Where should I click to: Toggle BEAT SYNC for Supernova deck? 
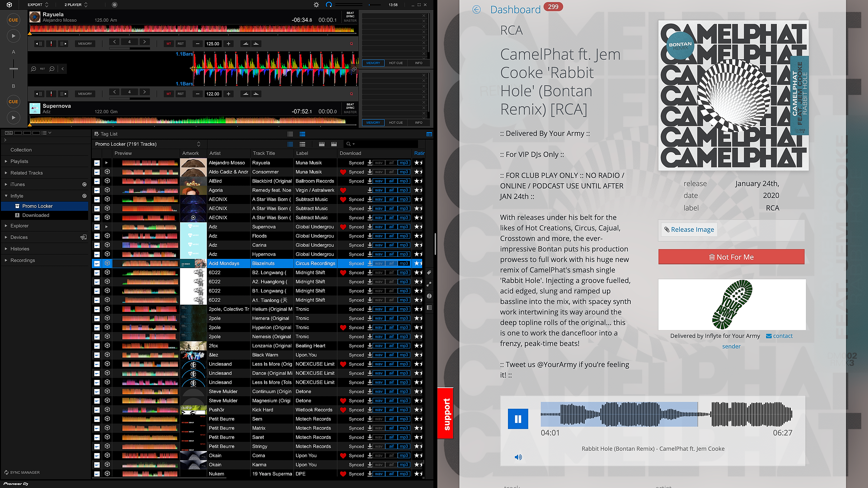pos(350,106)
